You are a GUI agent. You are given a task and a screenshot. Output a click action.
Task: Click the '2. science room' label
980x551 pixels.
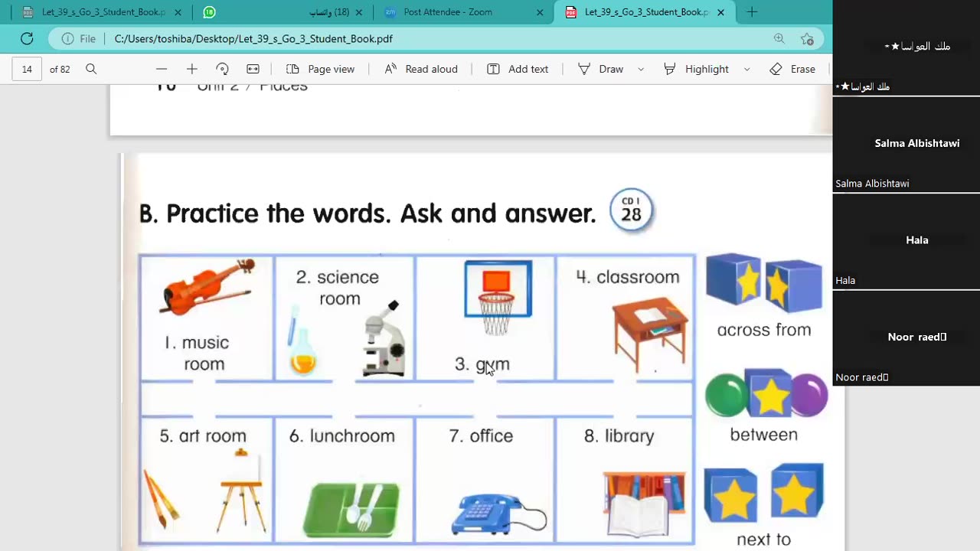click(x=338, y=288)
